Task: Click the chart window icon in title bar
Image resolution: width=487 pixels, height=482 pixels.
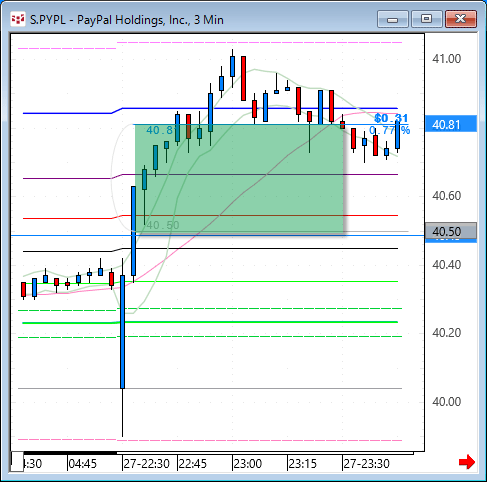Action: click(x=18, y=19)
